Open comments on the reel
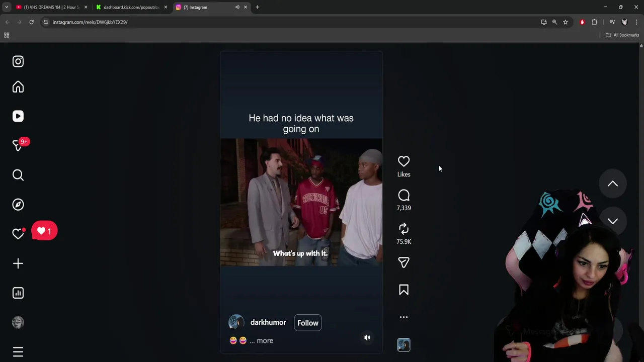 [404, 195]
